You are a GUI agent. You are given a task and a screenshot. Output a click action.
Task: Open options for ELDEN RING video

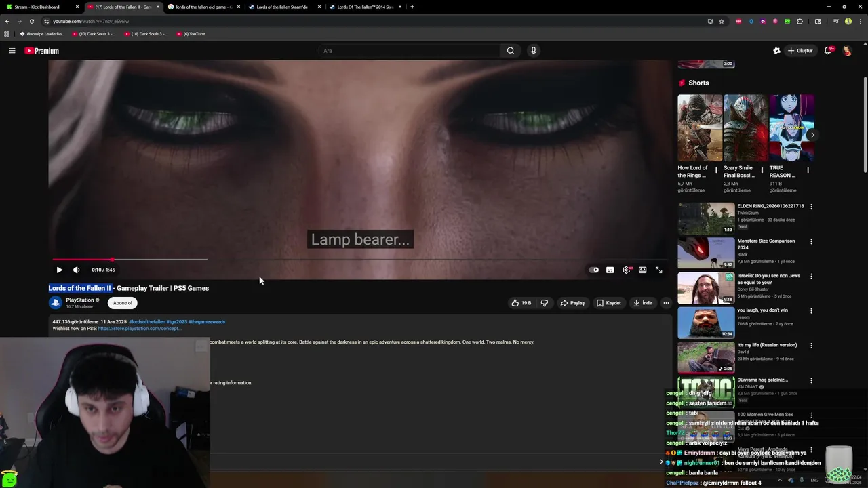point(811,207)
